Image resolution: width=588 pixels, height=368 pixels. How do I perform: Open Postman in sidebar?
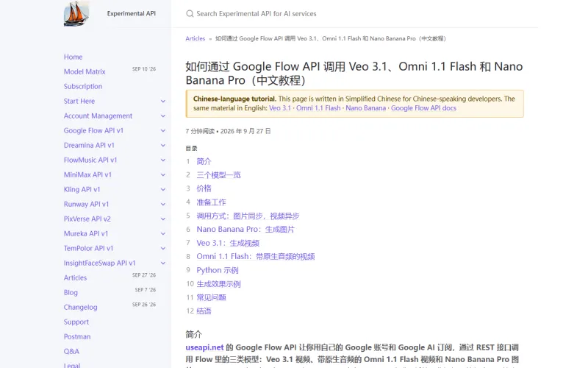coord(77,336)
